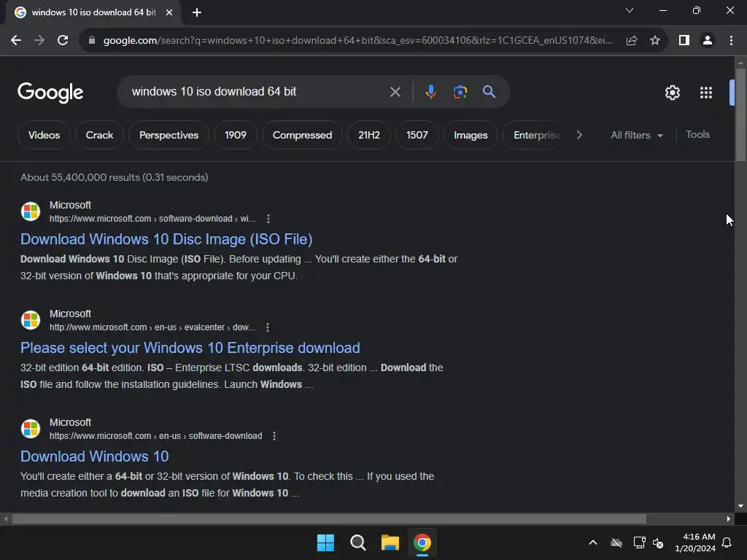The image size is (747, 560).
Task: Select the 1909 filter chip
Action: pos(236,135)
